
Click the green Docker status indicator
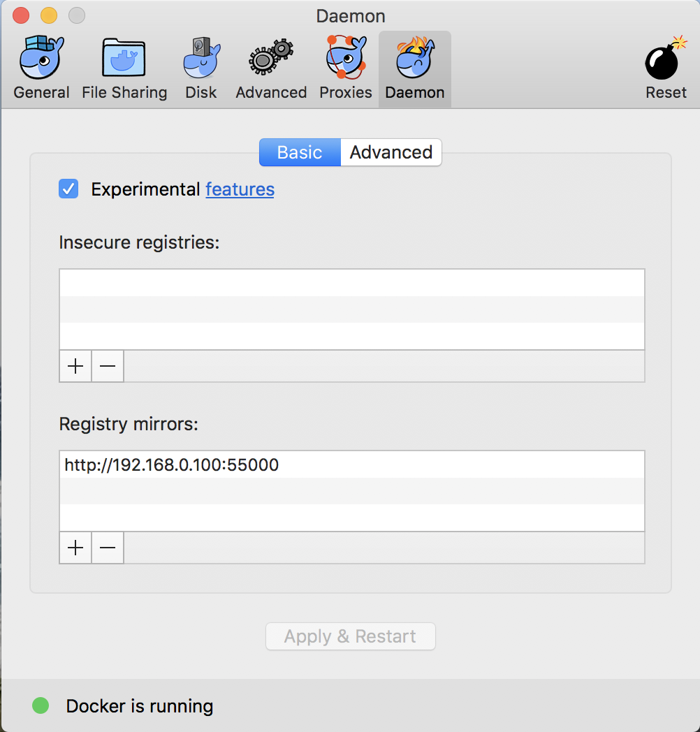tap(41, 705)
